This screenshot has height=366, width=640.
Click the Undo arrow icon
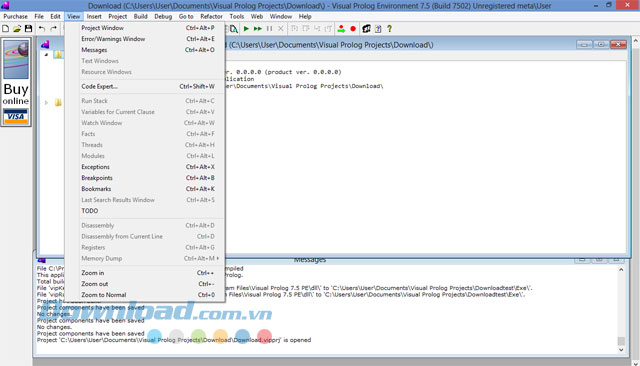pyautogui.click(x=42, y=29)
